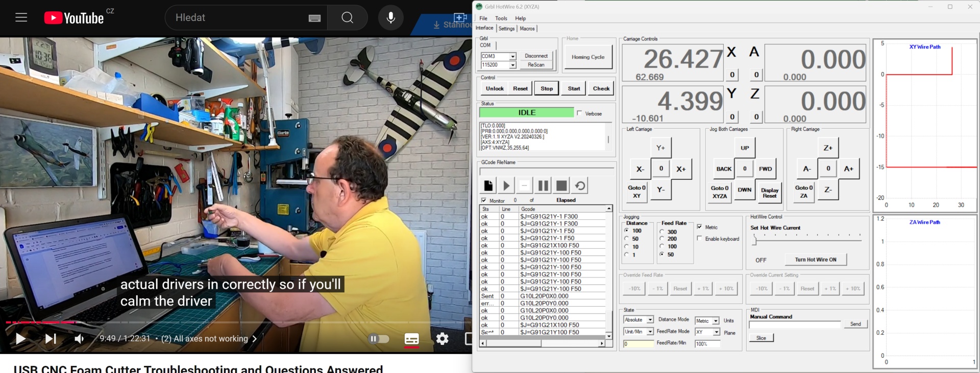980x373 pixels.
Task: Open new G-code file icon
Action: (488, 185)
